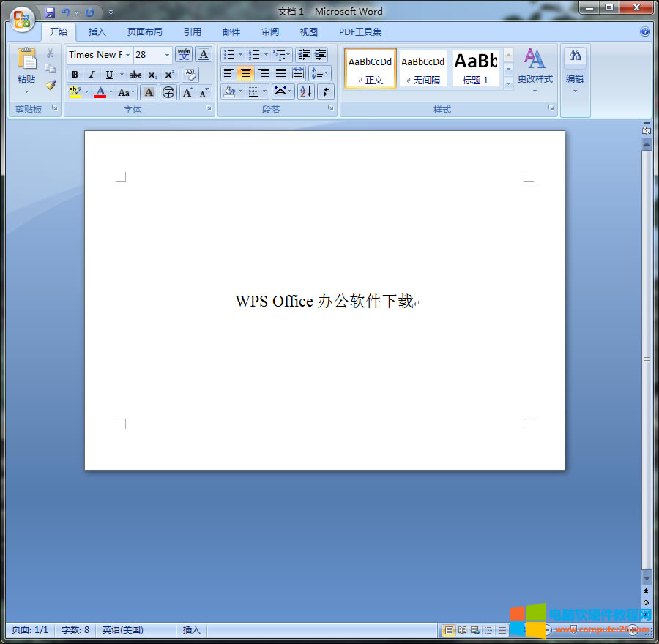Viewport: 659px width, 644px height.
Task: Click the 字数: 8 word count
Action: [75, 629]
